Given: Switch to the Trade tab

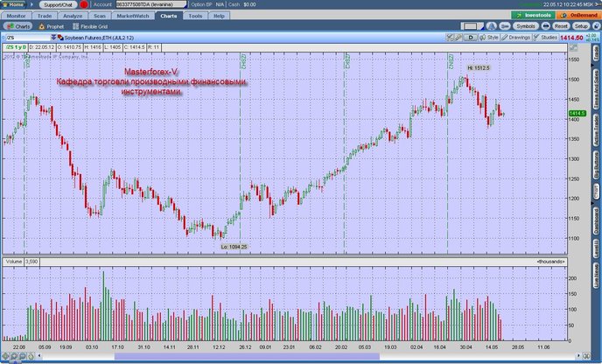Looking at the screenshot, I should (x=45, y=16).
